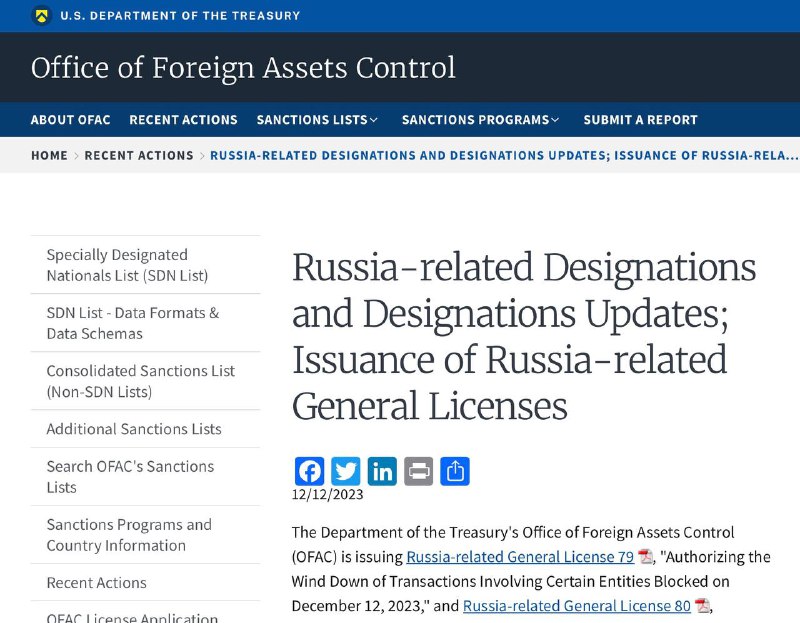Share article on Facebook

(x=309, y=471)
